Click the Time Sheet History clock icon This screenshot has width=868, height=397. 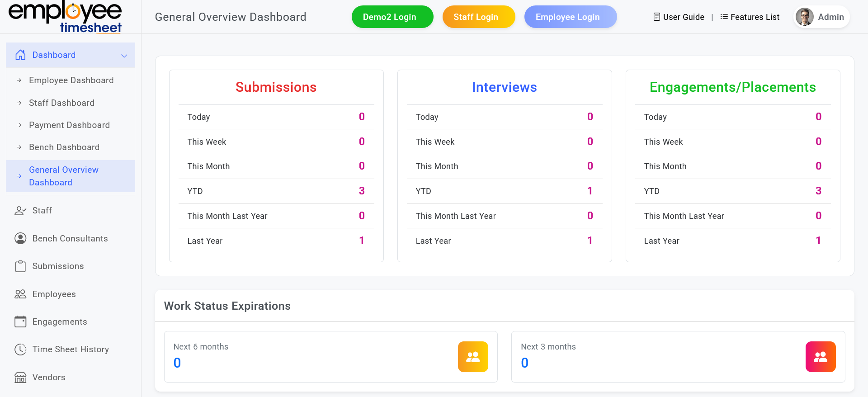(x=20, y=350)
